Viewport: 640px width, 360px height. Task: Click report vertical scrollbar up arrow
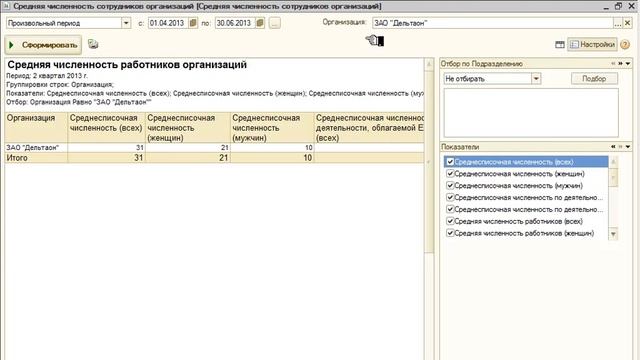click(x=429, y=64)
